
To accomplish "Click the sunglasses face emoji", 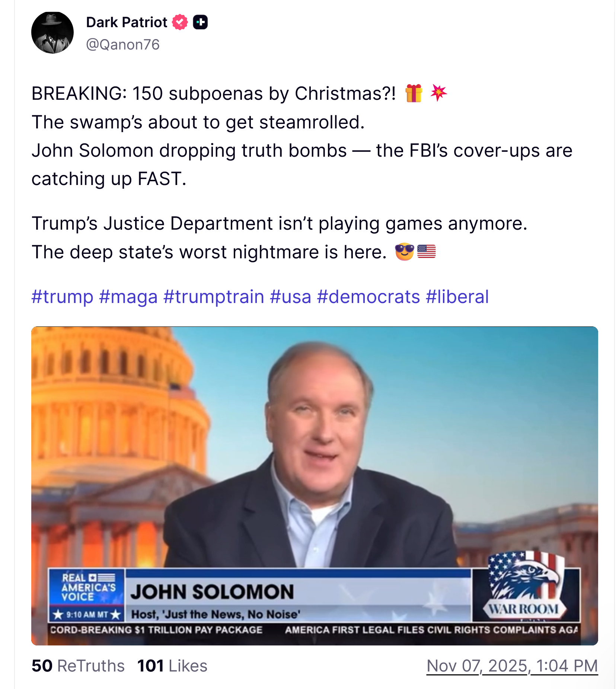I will tap(404, 252).
